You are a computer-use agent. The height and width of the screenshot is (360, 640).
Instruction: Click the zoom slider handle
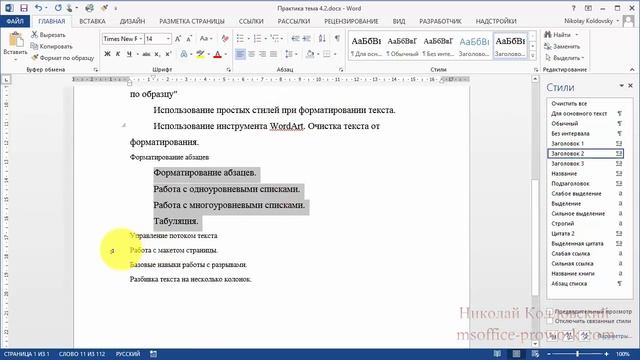[577, 354]
